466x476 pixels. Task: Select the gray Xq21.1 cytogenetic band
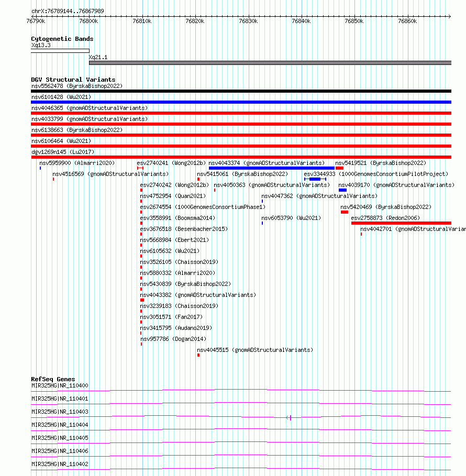[x=270, y=63]
